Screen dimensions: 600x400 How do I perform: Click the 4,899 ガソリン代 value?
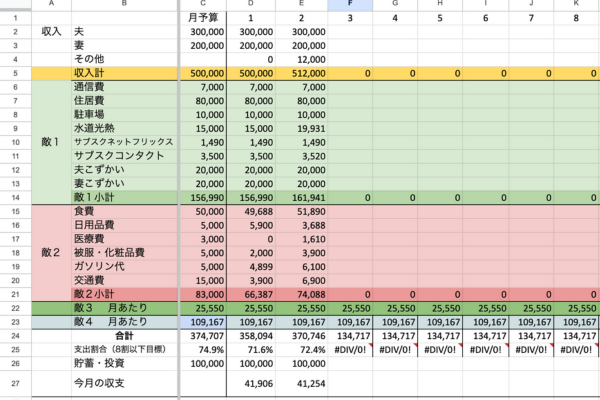pos(251,266)
